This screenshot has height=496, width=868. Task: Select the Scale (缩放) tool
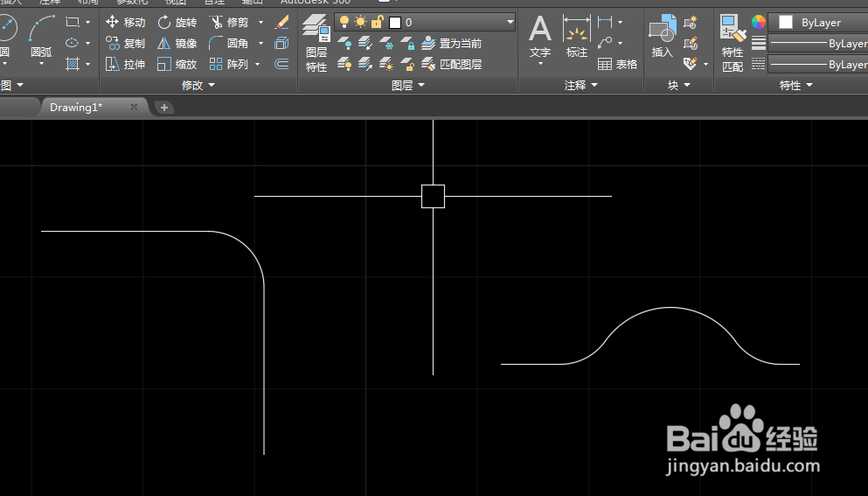point(177,64)
